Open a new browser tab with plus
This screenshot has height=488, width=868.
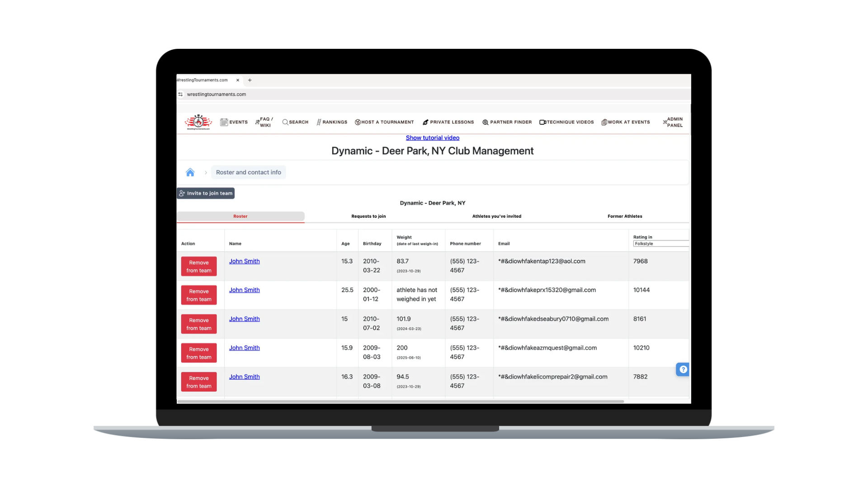pyautogui.click(x=250, y=80)
